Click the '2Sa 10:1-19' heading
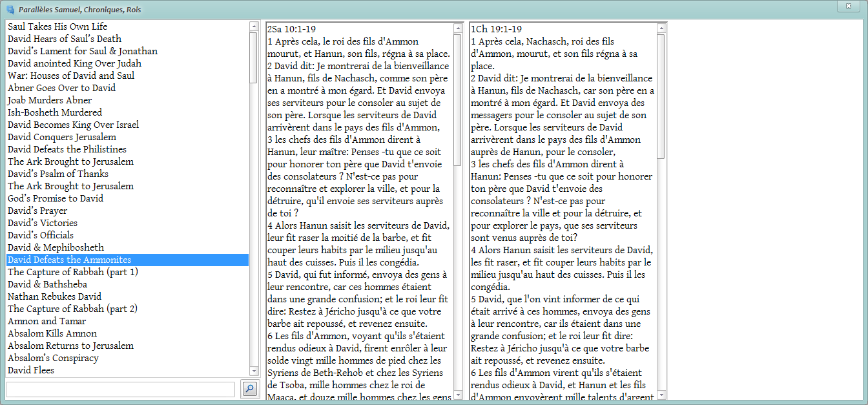 point(291,29)
